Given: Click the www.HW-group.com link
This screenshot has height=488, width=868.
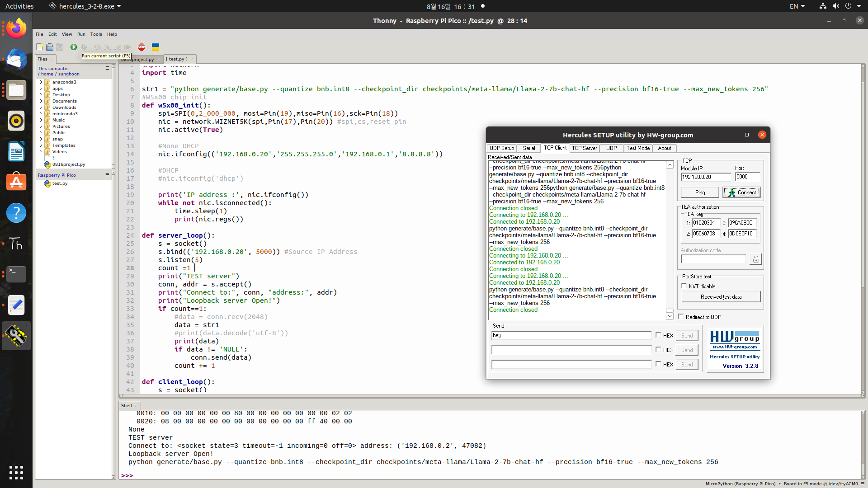Looking at the screenshot, I should pyautogui.click(x=735, y=347).
